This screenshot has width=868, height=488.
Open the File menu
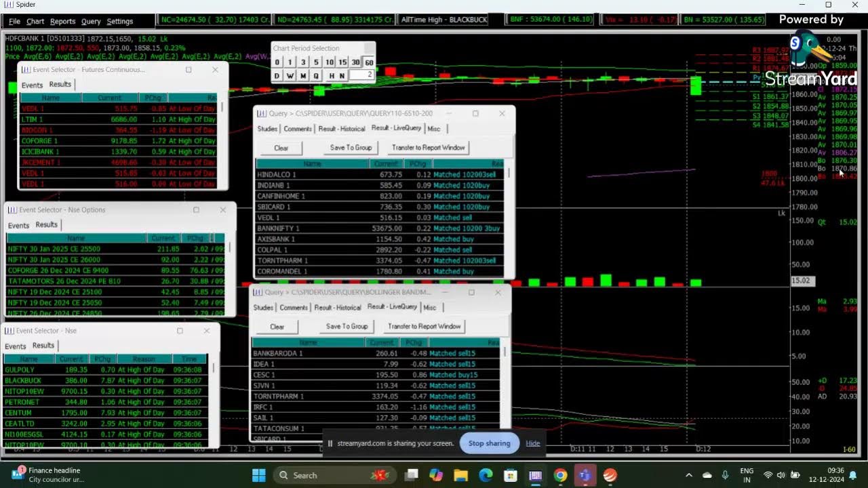point(14,21)
